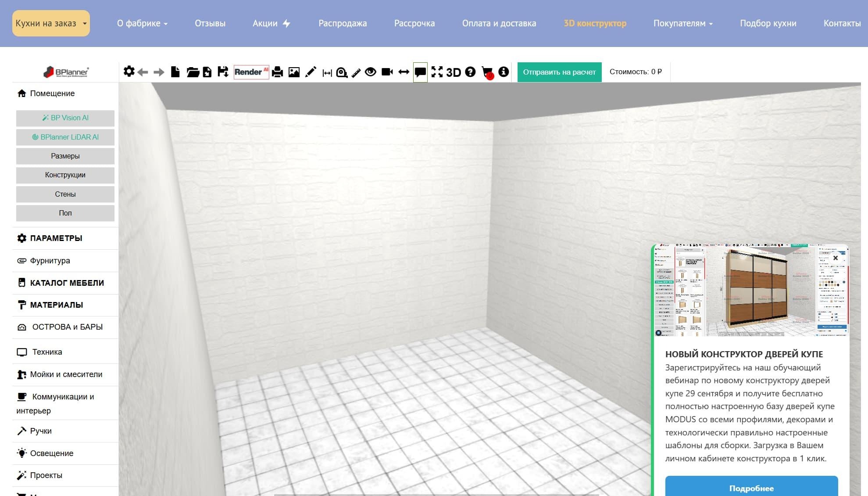Screen dimensions: 868x496
Task: Expand О фабрике menu
Action: click(x=142, y=23)
